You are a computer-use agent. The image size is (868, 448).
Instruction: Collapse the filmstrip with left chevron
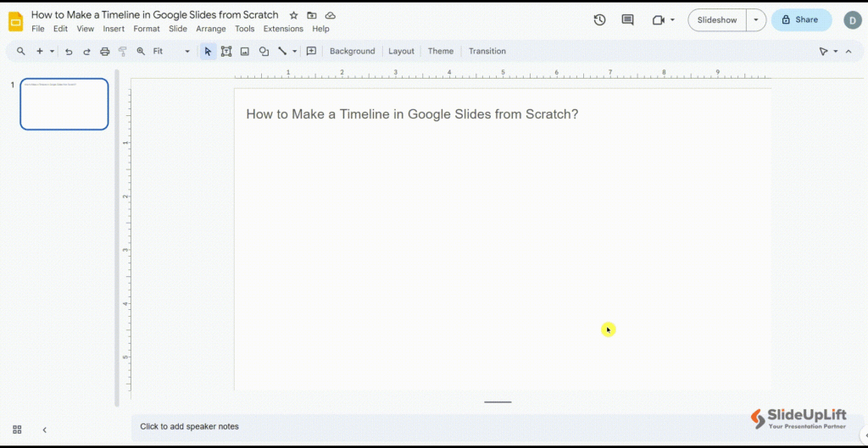pyautogui.click(x=45, y=429)
